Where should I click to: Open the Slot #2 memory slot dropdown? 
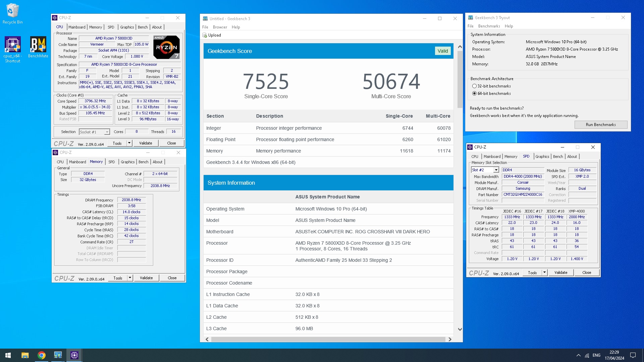pos(496,170)
